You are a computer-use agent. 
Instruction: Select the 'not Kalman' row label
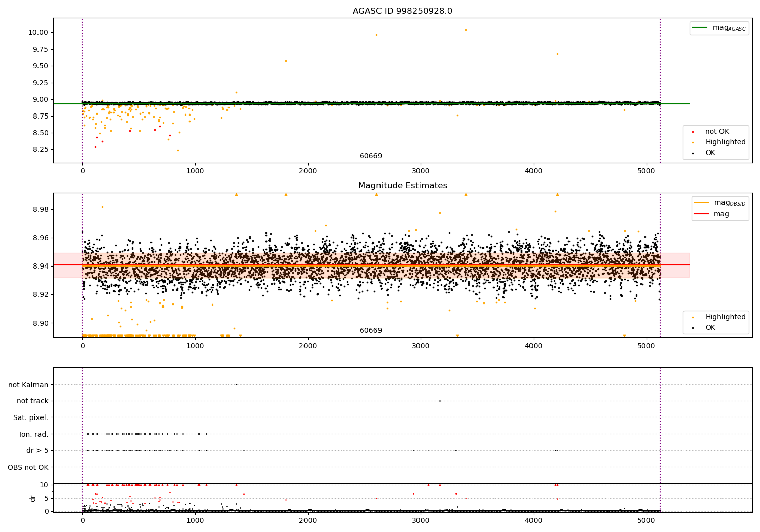click(x=28, y=385)
